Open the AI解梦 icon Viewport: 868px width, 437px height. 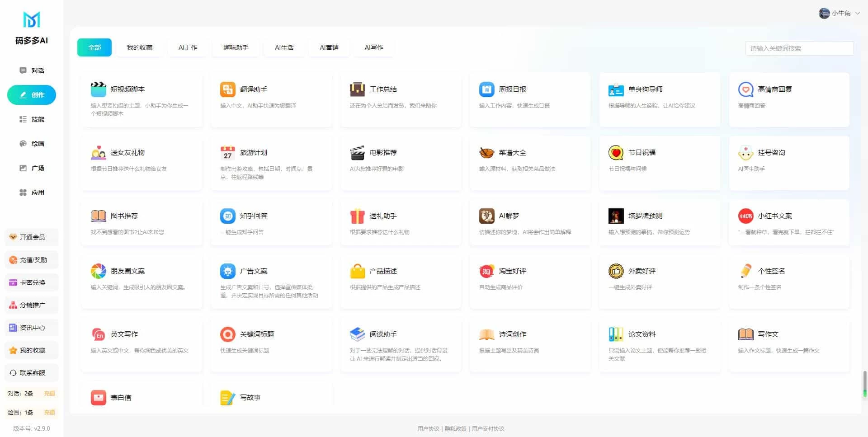[486, 216]
